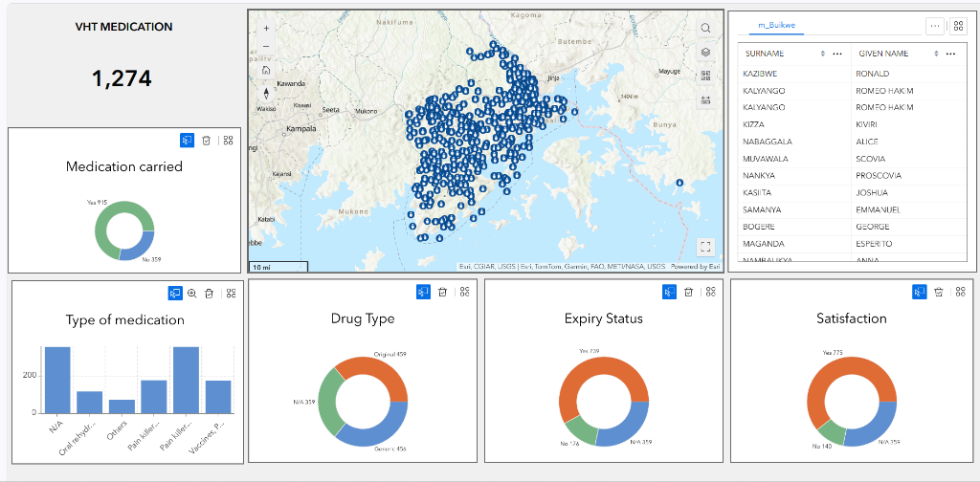Image resolution: width=980 pixels, height=482 pixels.
Task: Select the SAMANYA surname cell
Action: coord(794,209)
